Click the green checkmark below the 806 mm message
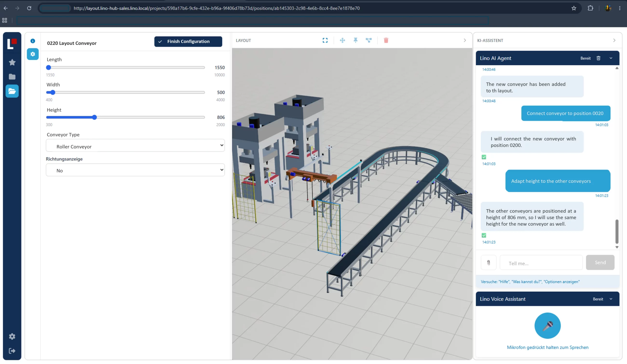This screenshot has width=627, height=364. (x=484, y=236)
